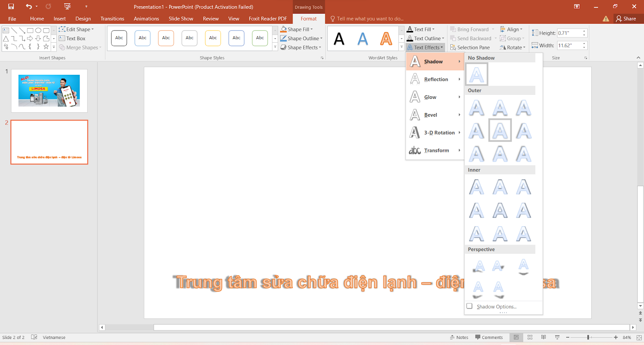This screenshot has width=644, height=345.
Task: Open Shadow Options at menu bottom
Action: (x=496, y=306)
